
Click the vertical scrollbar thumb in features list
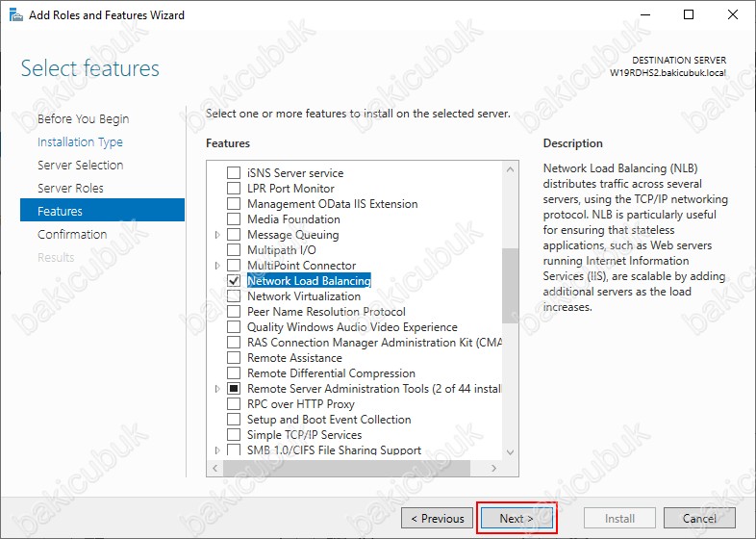click(510, 286)
